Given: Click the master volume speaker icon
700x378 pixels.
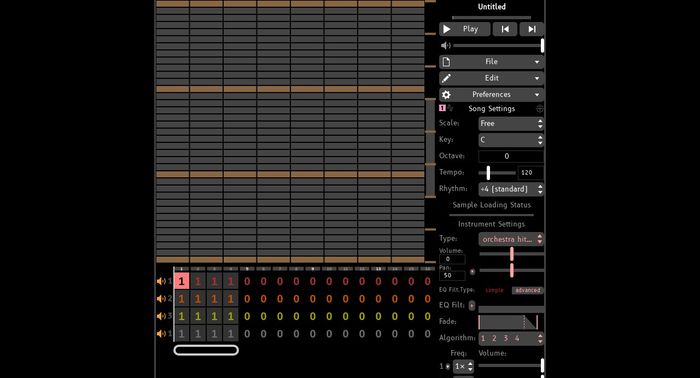Looking at the screenshot, I should 446,46.
